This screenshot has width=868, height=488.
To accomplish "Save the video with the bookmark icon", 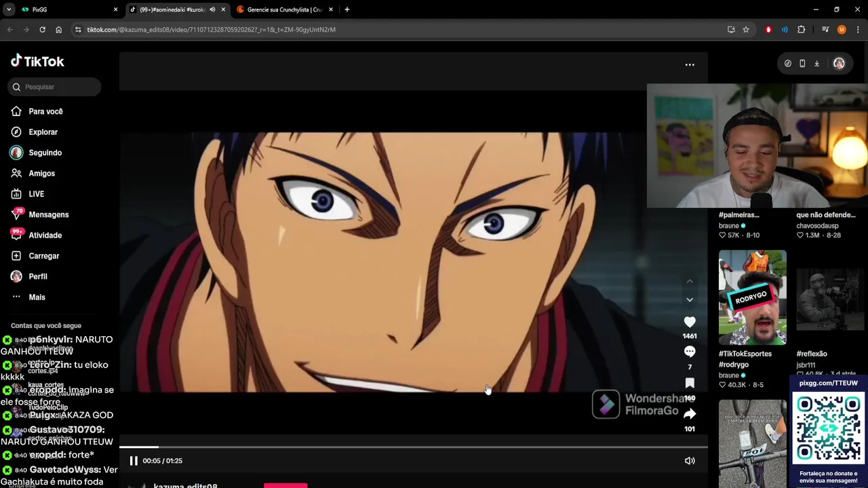I will [690, 383].
